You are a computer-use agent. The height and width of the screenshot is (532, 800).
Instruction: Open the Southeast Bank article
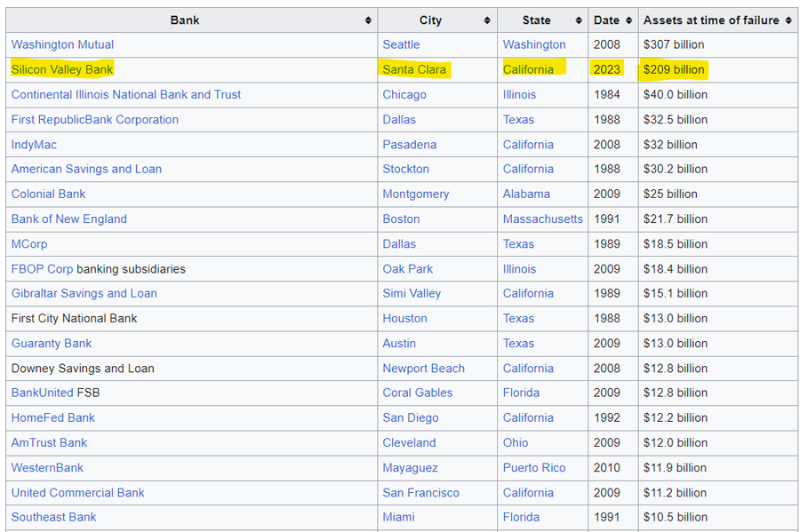53,517
